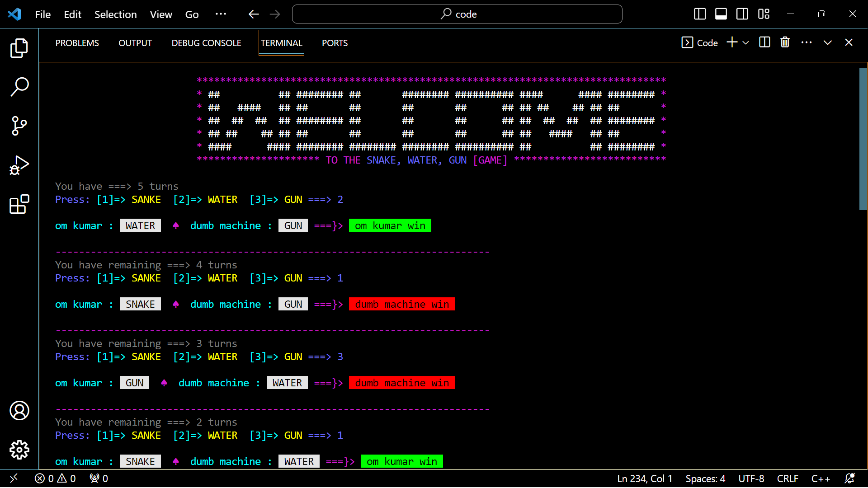Select the Code terminal instance
Image resolution: width=868 pixels, height=488 pixels.
click(x=699, y=42)
